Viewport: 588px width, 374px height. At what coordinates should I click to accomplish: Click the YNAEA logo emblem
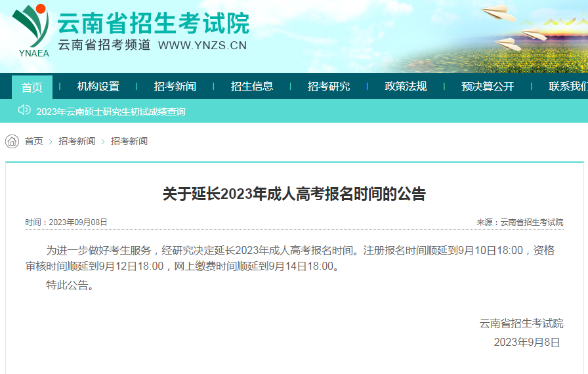(31, 31)
